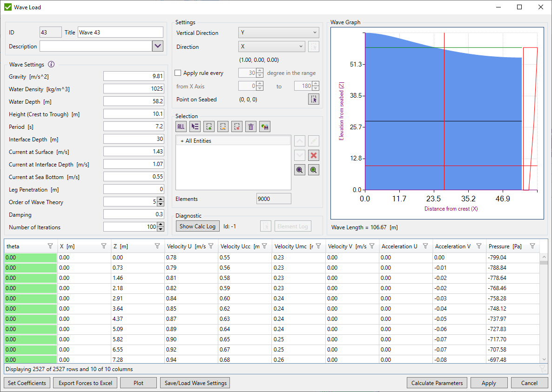
Task: Expand the Description field dropdown
Action: 158,46
